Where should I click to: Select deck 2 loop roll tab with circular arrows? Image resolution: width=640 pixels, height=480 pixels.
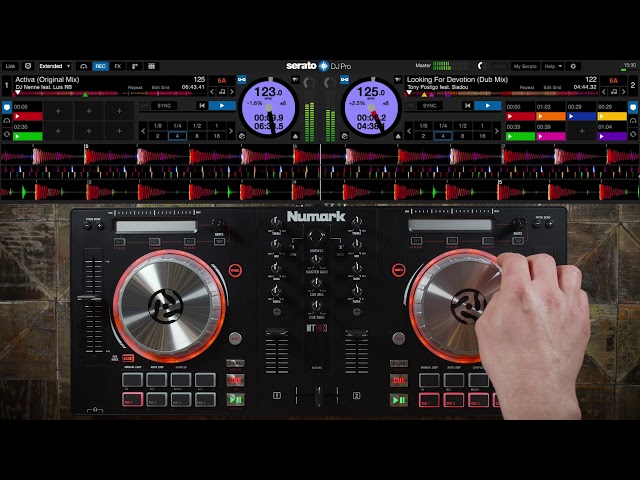pyautogui.click(x=633, y=134)
